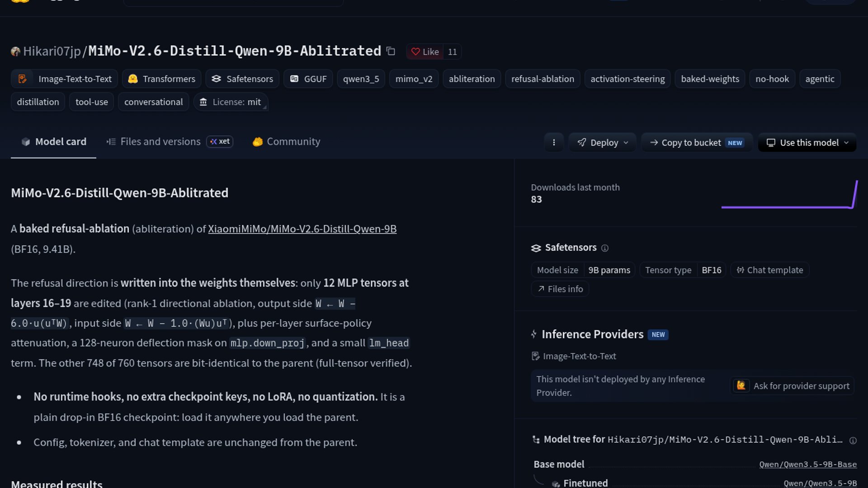Click the downloads last month trend chart
Screen dimensions: 868x488
789,195
